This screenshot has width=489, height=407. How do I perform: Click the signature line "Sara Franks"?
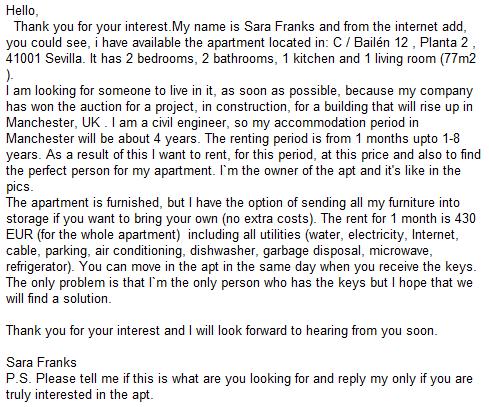41,362
